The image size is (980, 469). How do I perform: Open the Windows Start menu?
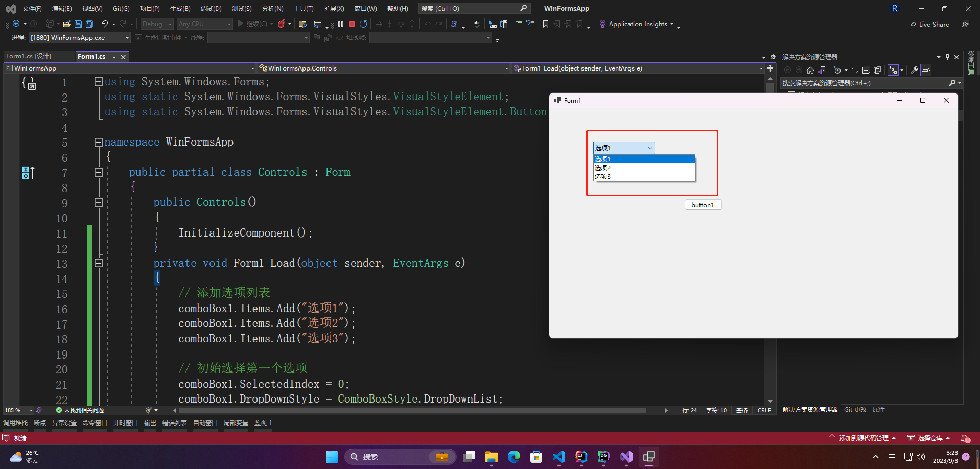pyautogui.click(x=332, y=457)
